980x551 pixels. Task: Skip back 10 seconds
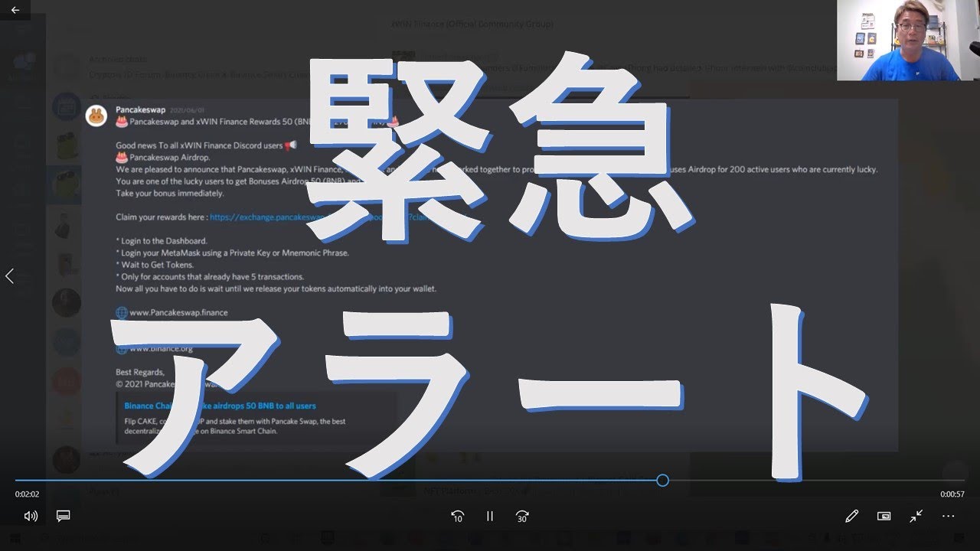click(x=457, y=516)
